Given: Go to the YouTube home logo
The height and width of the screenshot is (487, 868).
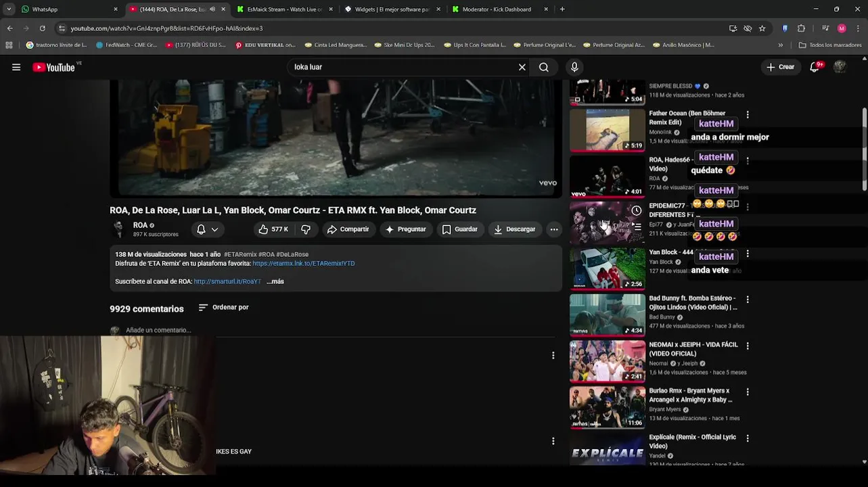Looking at the screenshot, I should click(53, 67).
